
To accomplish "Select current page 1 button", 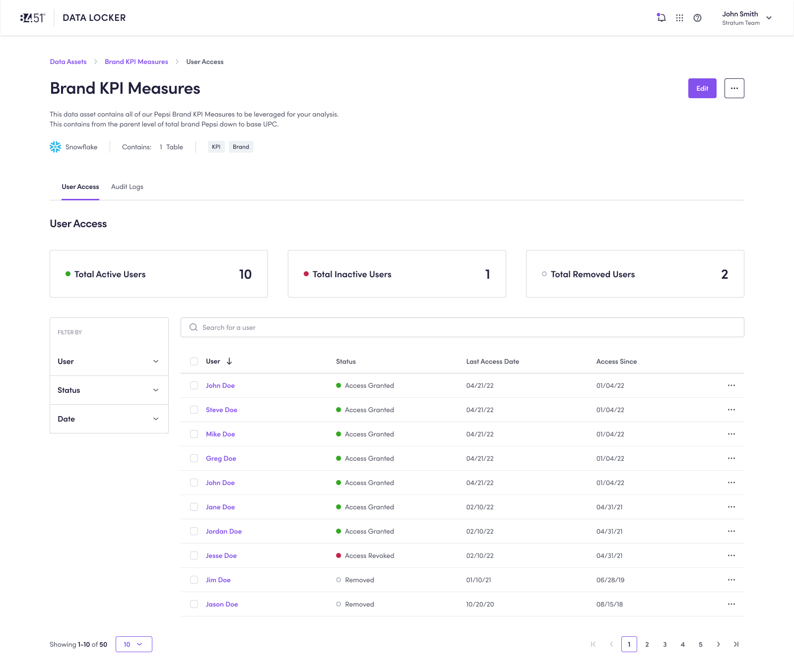I will pos(629,644).
